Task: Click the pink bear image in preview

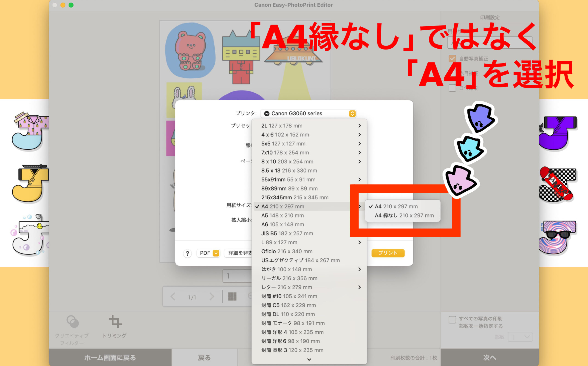Action: coord(190,50)
